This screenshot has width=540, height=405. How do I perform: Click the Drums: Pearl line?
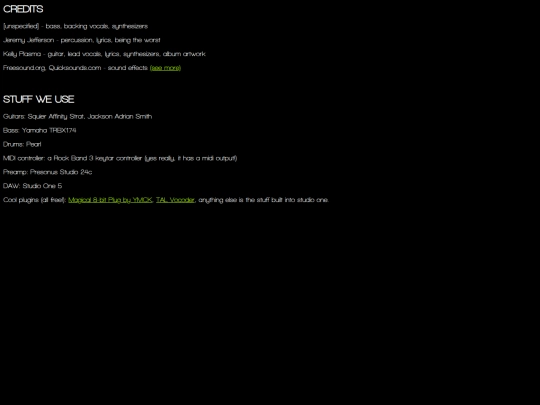coord(22,144)
